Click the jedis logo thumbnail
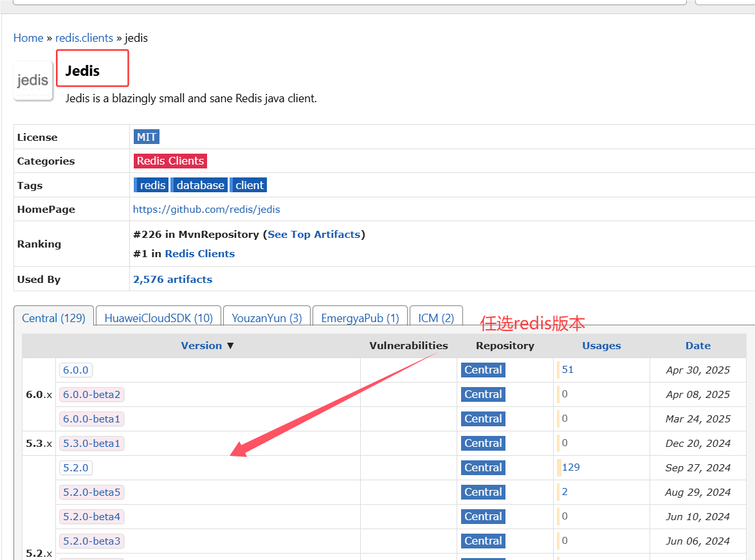 click(x=33, y=81)
